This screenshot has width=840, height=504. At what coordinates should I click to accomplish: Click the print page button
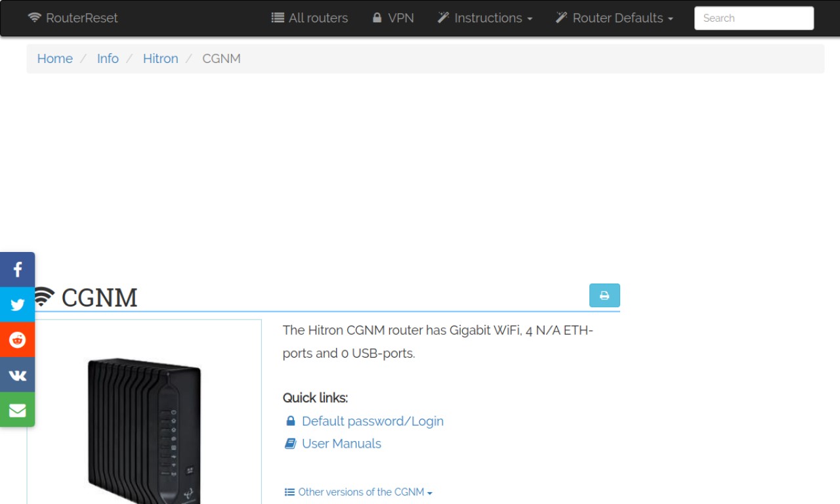pos(604,295)
